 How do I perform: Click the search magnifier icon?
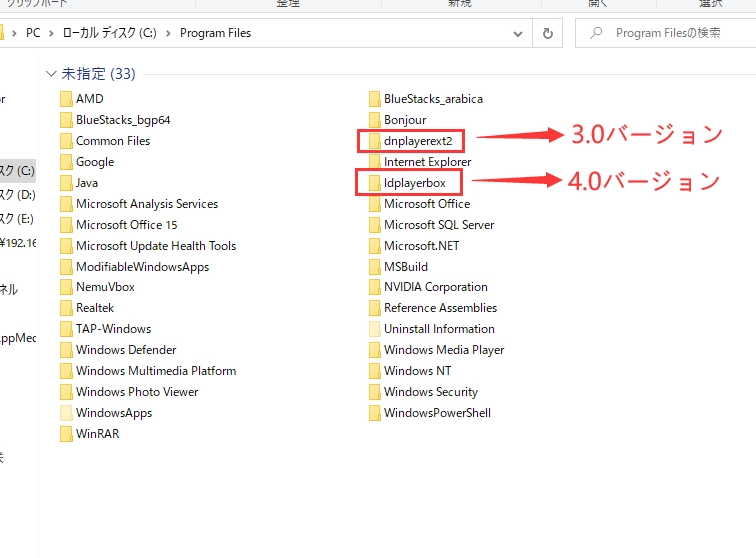(x=596, y=33)
